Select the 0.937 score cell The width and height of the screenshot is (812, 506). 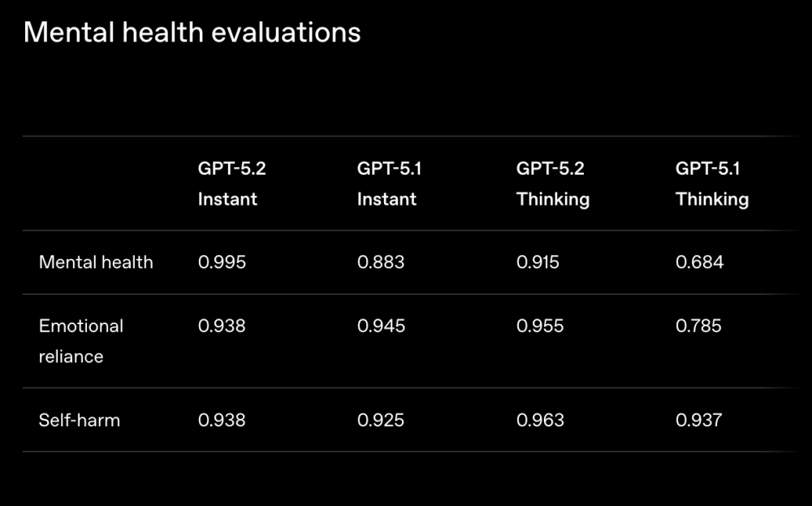click(698, 420)
